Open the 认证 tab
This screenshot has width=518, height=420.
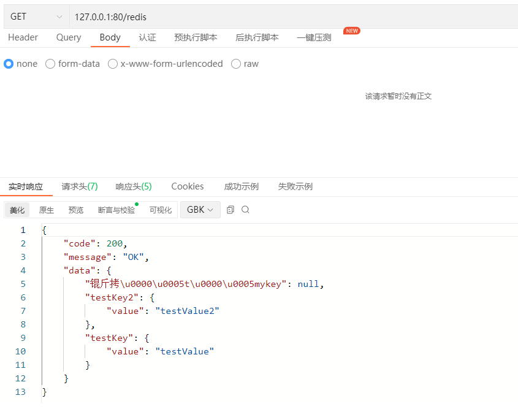147,37
